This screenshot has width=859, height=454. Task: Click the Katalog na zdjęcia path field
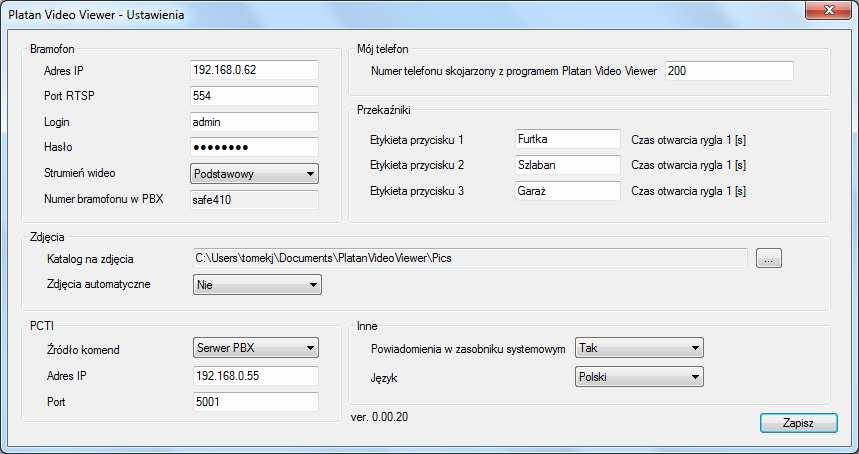tap(470, 258)
